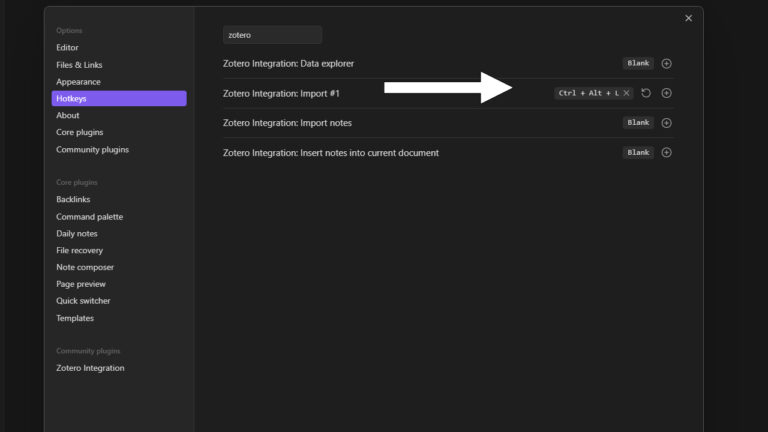The width and height of the screenshot is (768, 432).
Task: Open Templates plugin settings
Action: (75, 318)
